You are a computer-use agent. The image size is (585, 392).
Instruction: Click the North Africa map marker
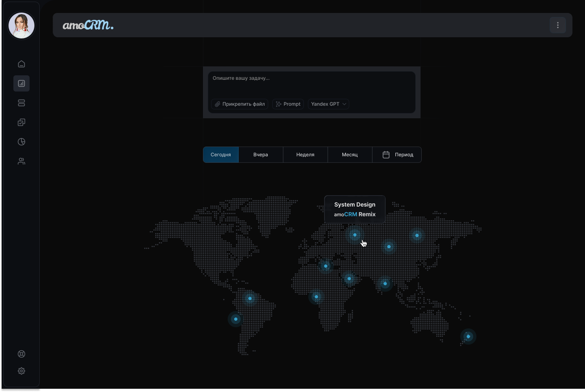point(326,266)
